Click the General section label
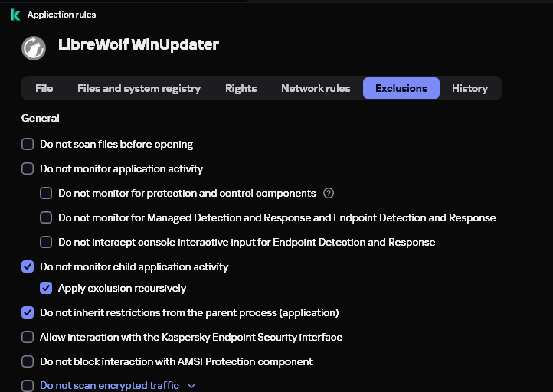This screenshot has height=392, width=553. [x=40, y=118]
